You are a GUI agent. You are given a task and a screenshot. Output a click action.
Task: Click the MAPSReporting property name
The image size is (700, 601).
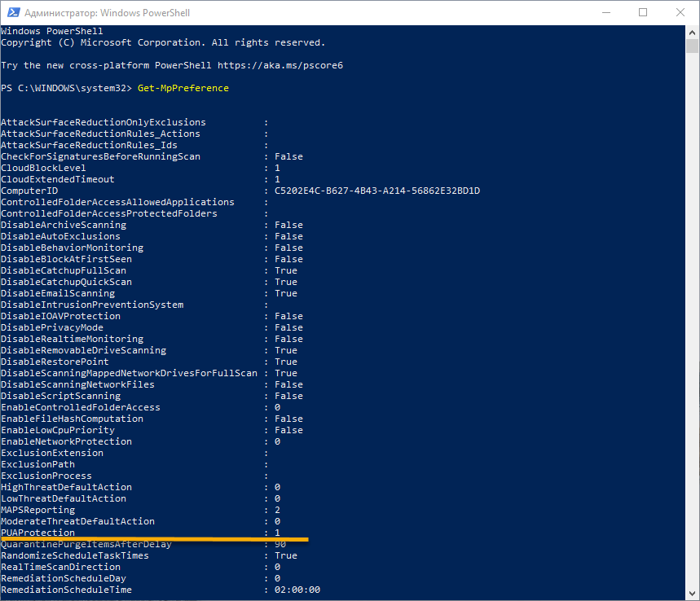pos(38,510)
